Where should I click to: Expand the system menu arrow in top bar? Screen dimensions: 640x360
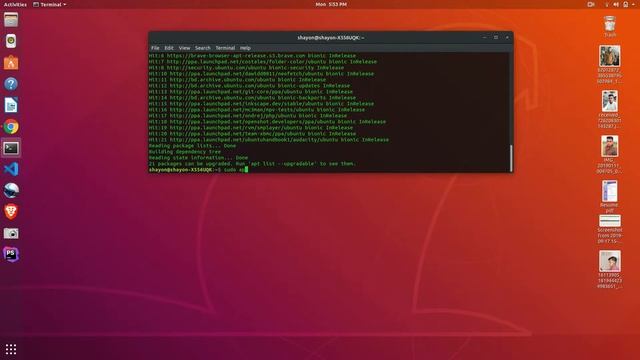tap(633, 4)
